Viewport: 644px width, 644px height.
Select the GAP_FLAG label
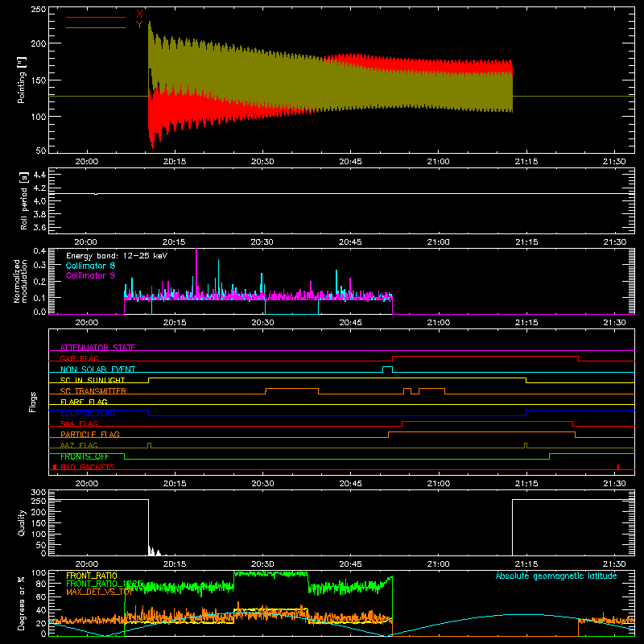(79, 358)
